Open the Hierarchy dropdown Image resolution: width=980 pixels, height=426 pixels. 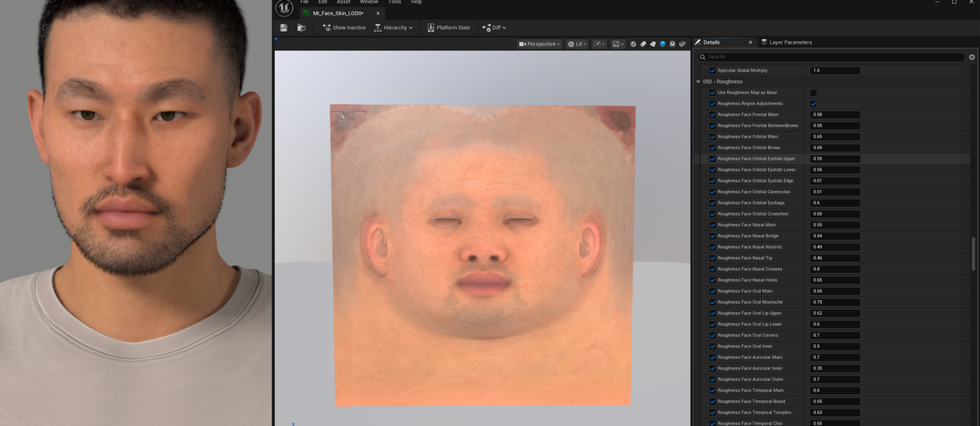point(393,28)
